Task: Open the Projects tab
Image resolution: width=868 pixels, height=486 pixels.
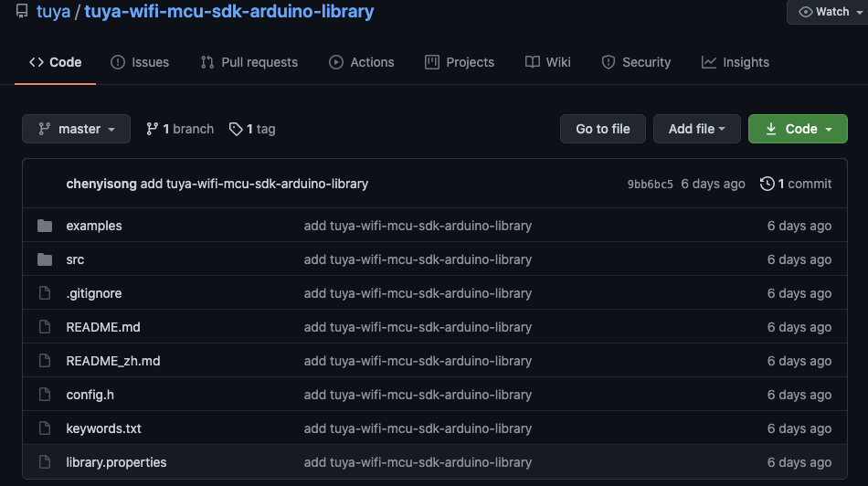Action: (460, 62)
